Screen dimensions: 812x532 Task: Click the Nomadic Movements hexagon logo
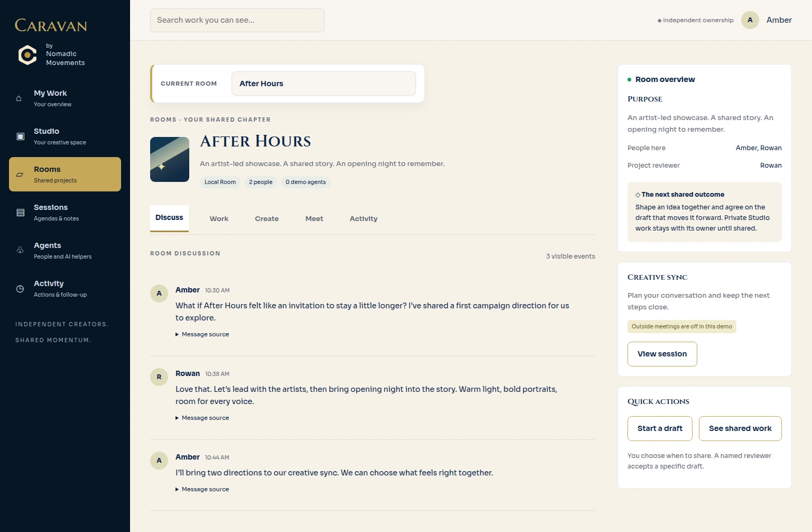point(27,55)
